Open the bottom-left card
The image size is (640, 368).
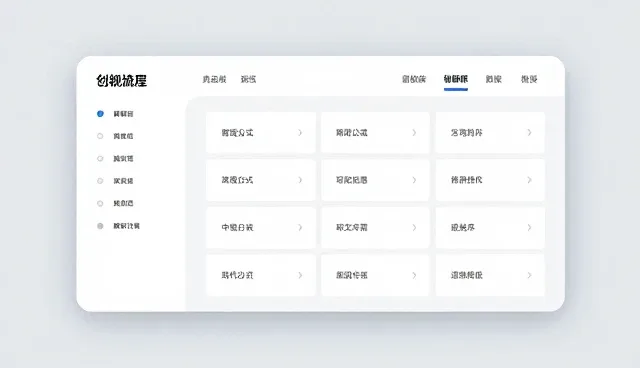click(x=261, y=275)
